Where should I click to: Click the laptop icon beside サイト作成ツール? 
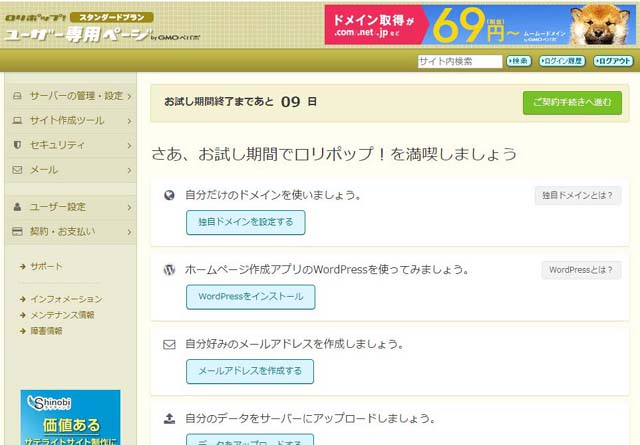tap(17, 120)
